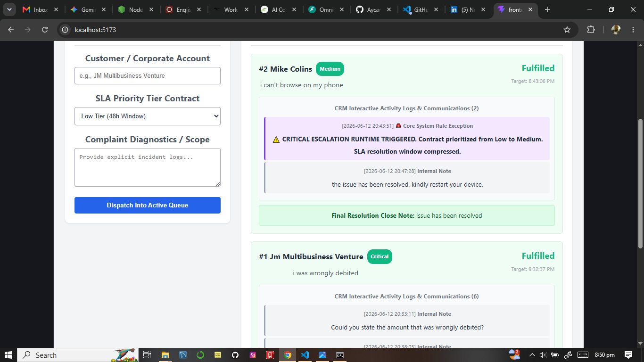Switch to the Node tab
Image resolution: width=644 pixels, height=362 pixels.
(136, 9)
